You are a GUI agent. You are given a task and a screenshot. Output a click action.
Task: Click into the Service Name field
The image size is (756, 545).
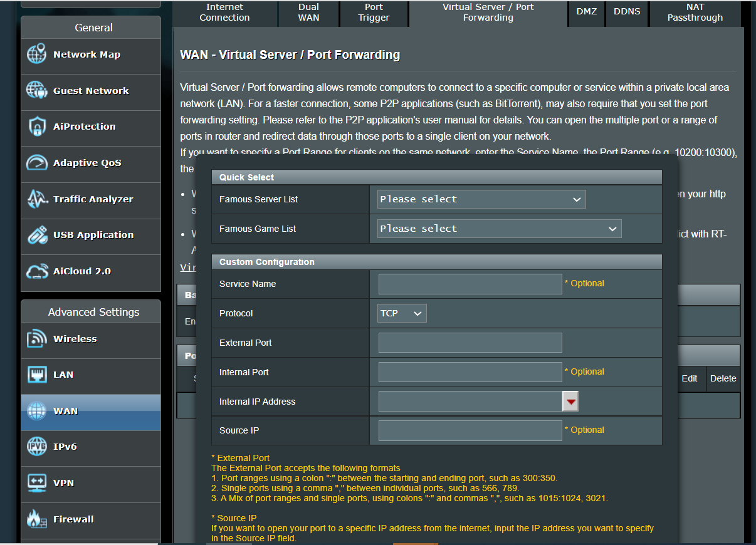[x=470, y=284]
